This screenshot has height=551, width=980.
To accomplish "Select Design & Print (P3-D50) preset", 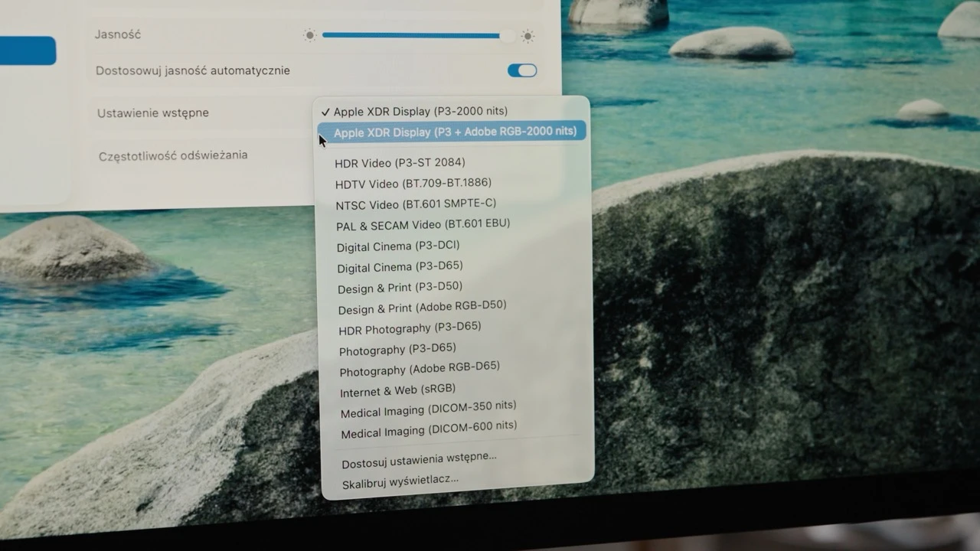I will pos(400,287).
